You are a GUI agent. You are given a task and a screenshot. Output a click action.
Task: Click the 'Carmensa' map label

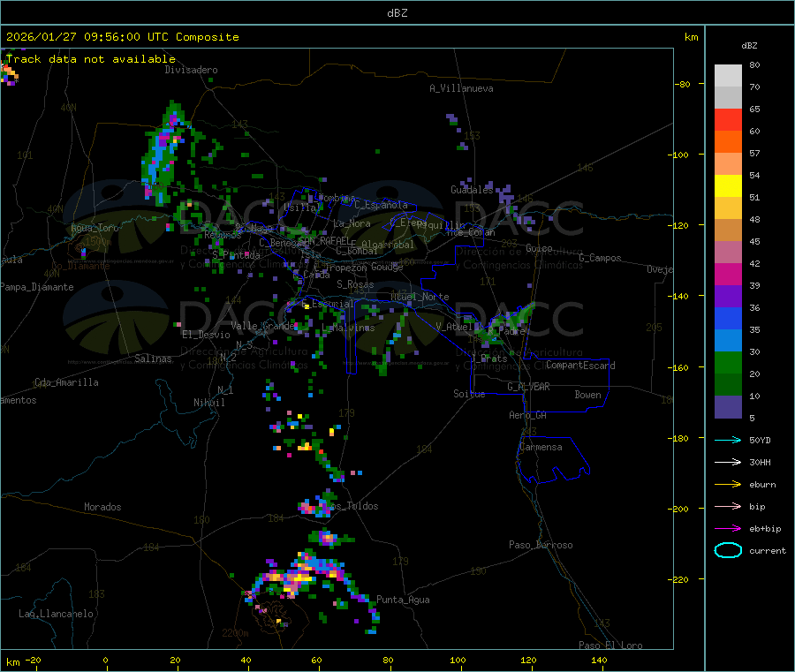point(541,447)
